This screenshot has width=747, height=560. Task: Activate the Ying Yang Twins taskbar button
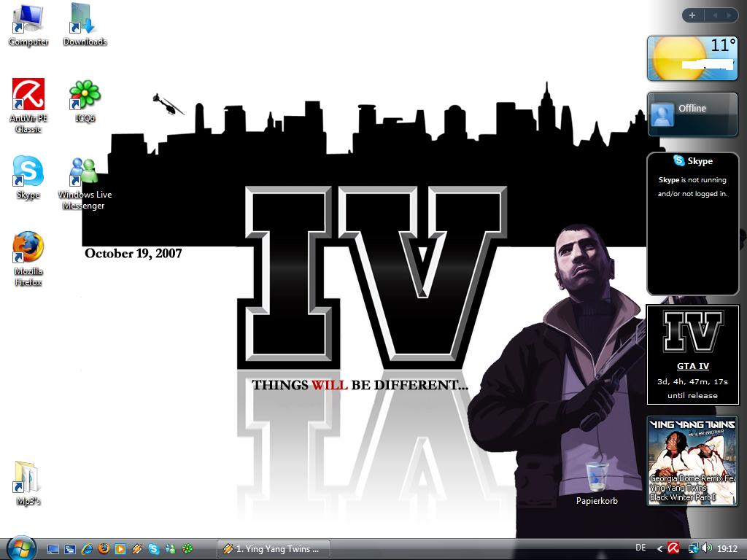(274, 549)
